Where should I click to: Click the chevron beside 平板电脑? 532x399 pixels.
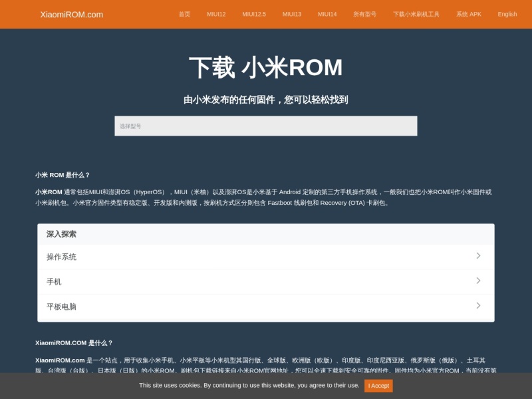click(478, 306)
